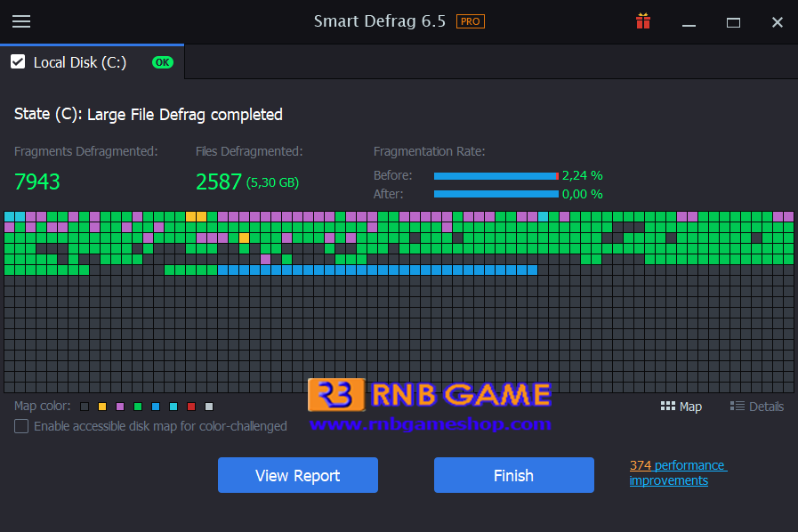Click the 2587 files defragmented value
Viewport: 798px width, 532px height.
(x=219, y=181)
